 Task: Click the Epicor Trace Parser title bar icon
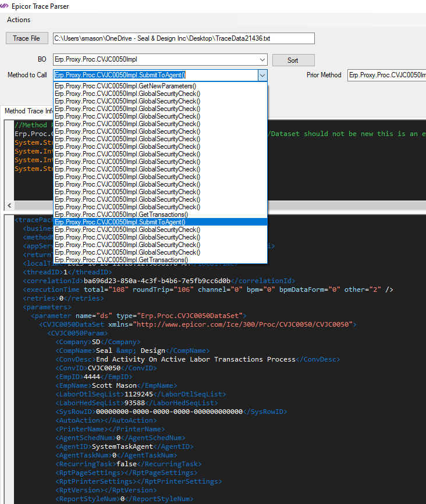(x=5, y=6)
